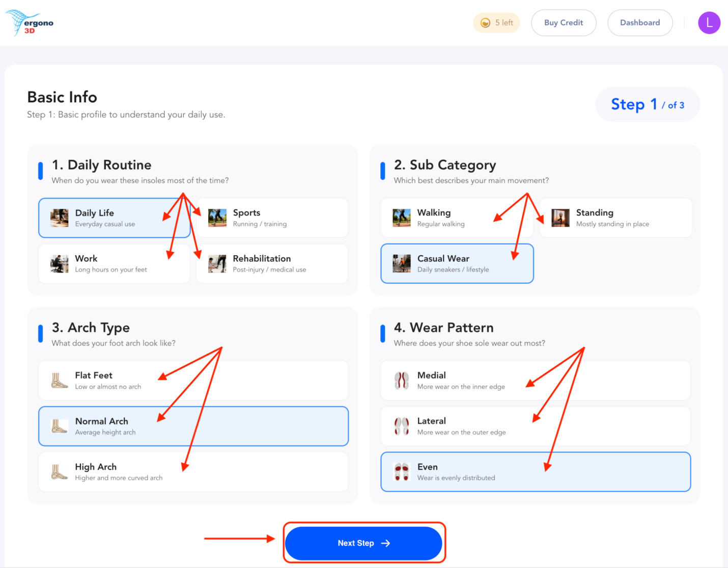Go to the Dashboard

tap(639, 23)
